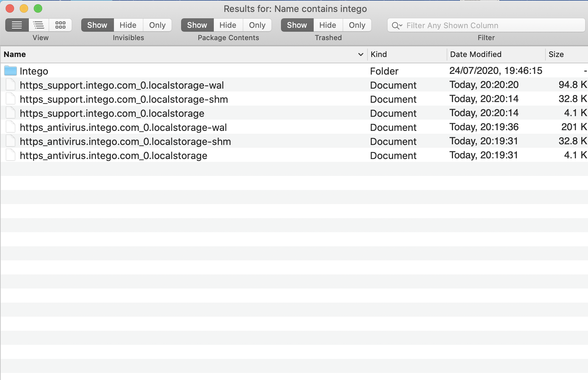Select https_support.intego.com_0.localstorage-shm file name
This screenshot has width=588, height=380.
[x=124, y=99]
